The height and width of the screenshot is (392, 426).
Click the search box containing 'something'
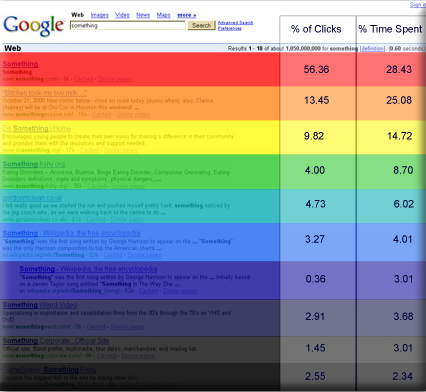pos(128,26)
